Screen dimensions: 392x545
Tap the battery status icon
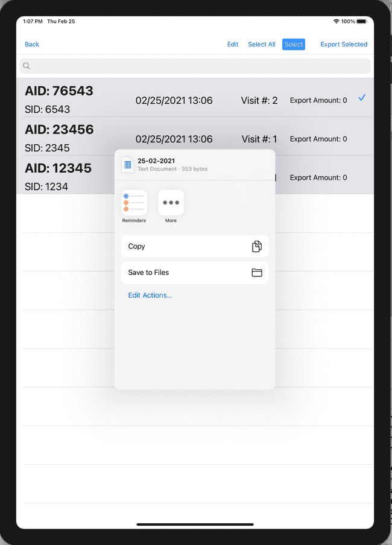click(x=362, y=21)
